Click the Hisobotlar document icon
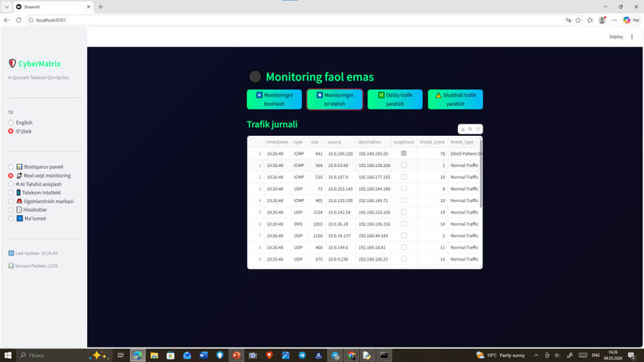Screen dimensions: 644x362 [19, 209]
